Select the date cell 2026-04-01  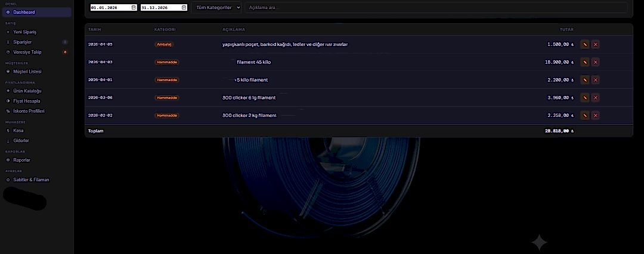click(100, 80)
